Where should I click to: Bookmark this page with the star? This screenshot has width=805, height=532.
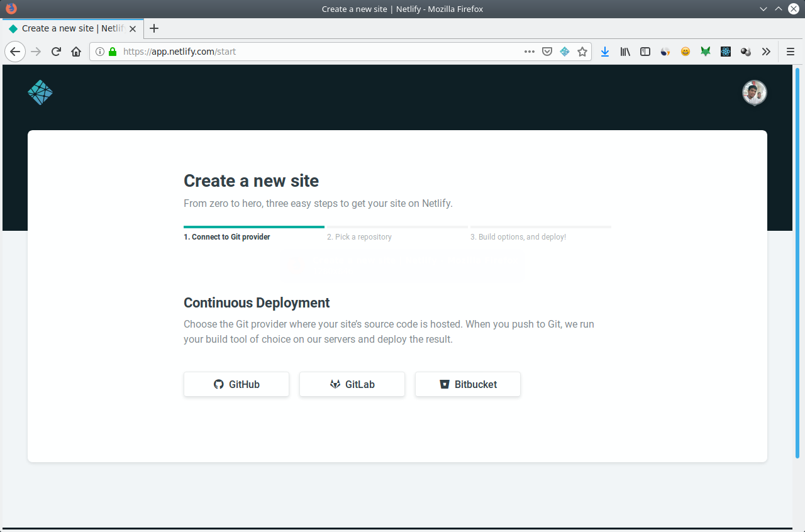[582, 52]
